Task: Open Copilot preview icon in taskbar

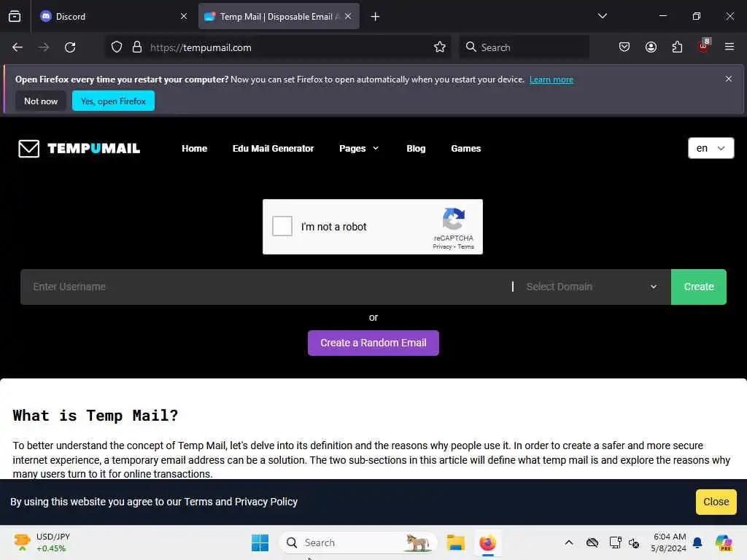Action: [724, 542]
